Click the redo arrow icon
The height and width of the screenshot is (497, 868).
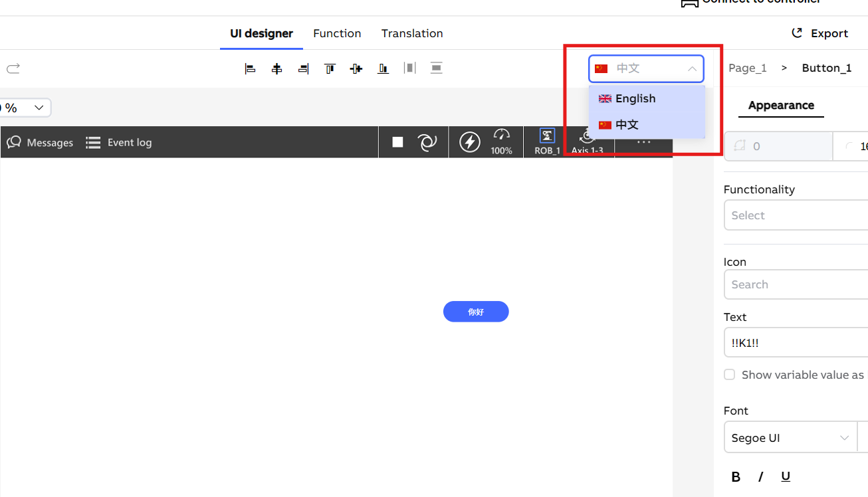point(13,68)
